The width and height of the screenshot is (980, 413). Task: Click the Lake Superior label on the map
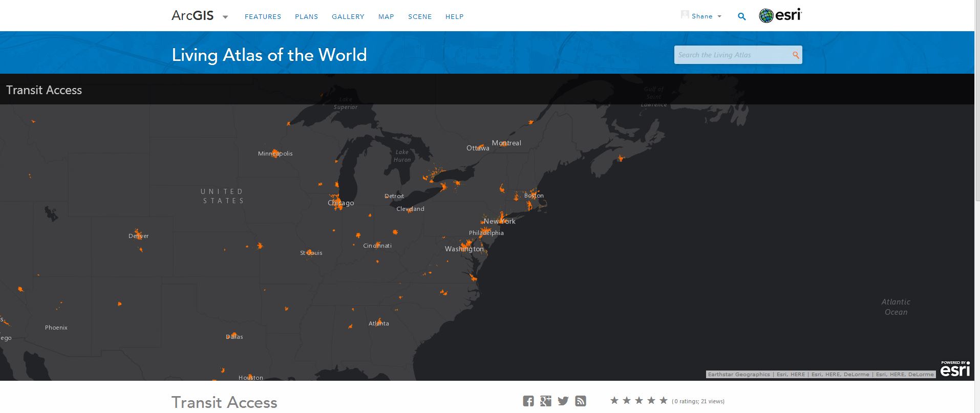click(346, 103)
